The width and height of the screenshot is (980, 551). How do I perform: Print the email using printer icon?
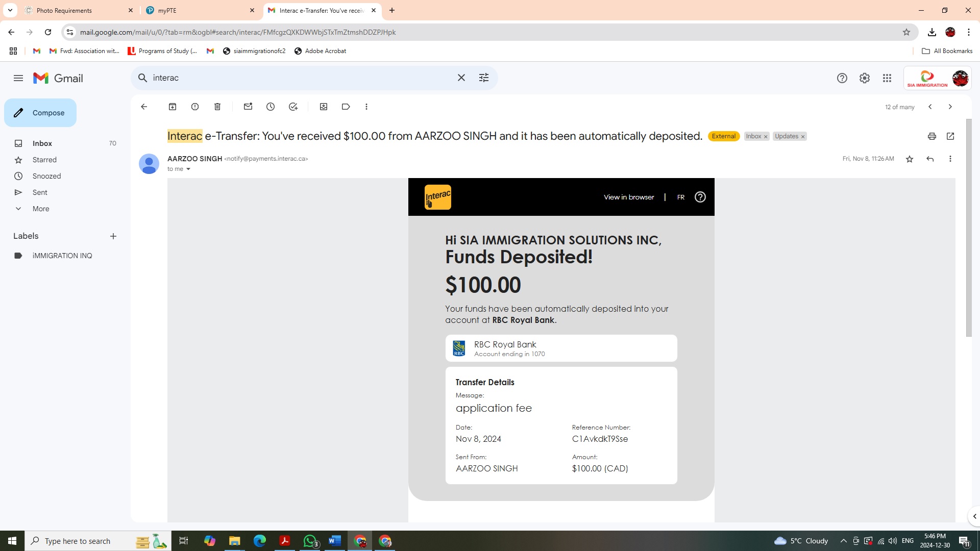click(x=932, y=136)
